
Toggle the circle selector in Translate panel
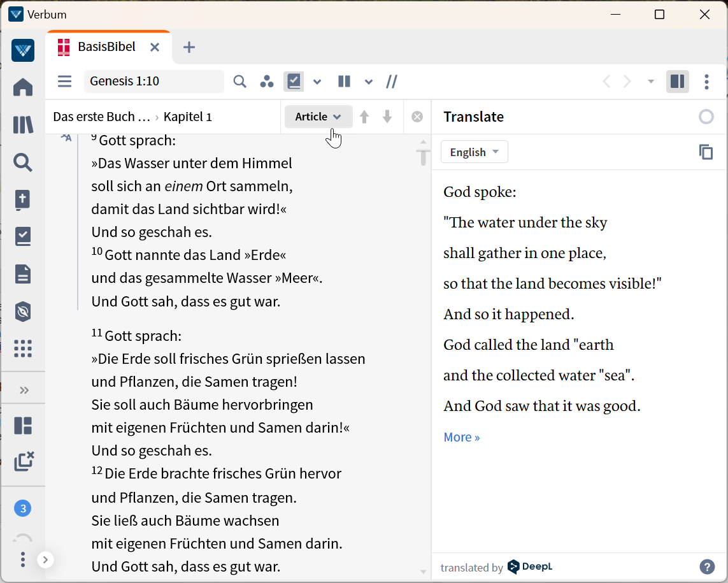coord(706,117)
